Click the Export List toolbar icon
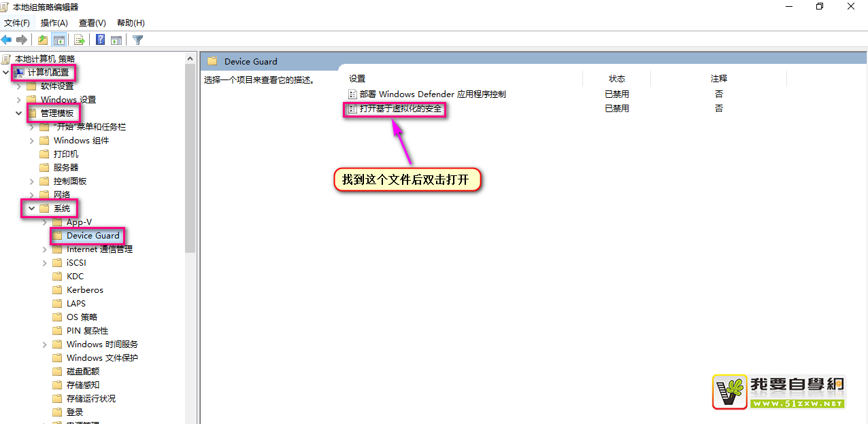The image size is (868, 424). [80, 39]
